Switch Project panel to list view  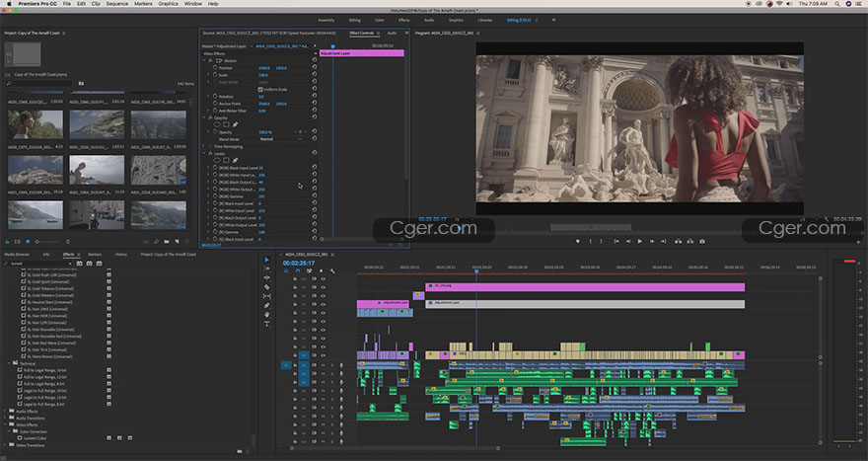(17, 242)
